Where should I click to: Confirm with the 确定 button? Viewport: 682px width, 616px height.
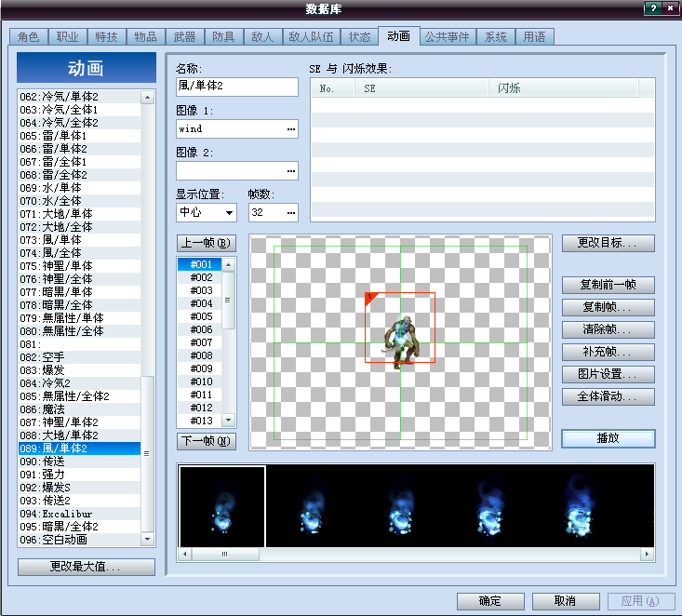pyautogui.click(x=490, y=601)
